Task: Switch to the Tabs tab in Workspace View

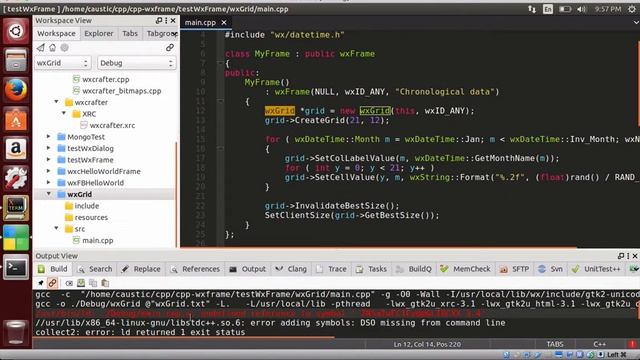Action: (x=130, y=33)
